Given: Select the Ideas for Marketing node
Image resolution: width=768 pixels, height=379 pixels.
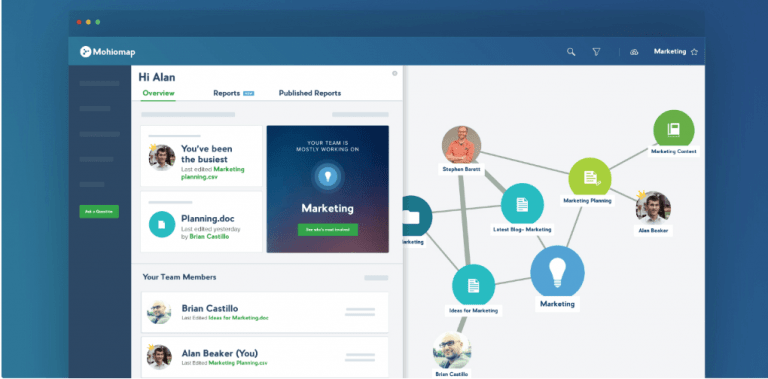Looking at the screenshot, I should click(x=473, y=285).
